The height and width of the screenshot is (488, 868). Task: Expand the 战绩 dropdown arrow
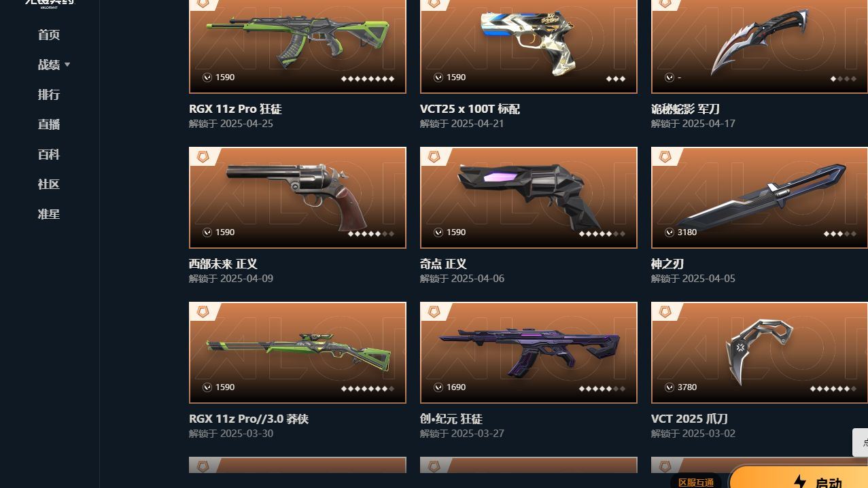click(x=67, y=65)
